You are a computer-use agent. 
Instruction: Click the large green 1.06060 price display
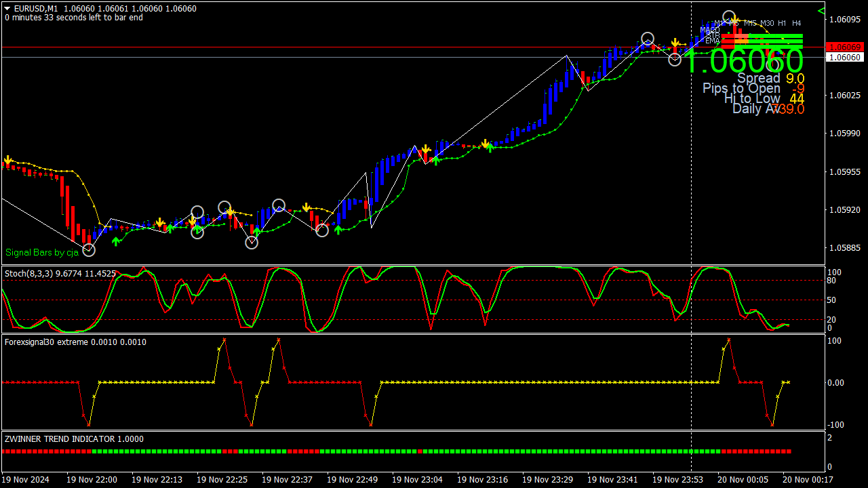point(745,62)
